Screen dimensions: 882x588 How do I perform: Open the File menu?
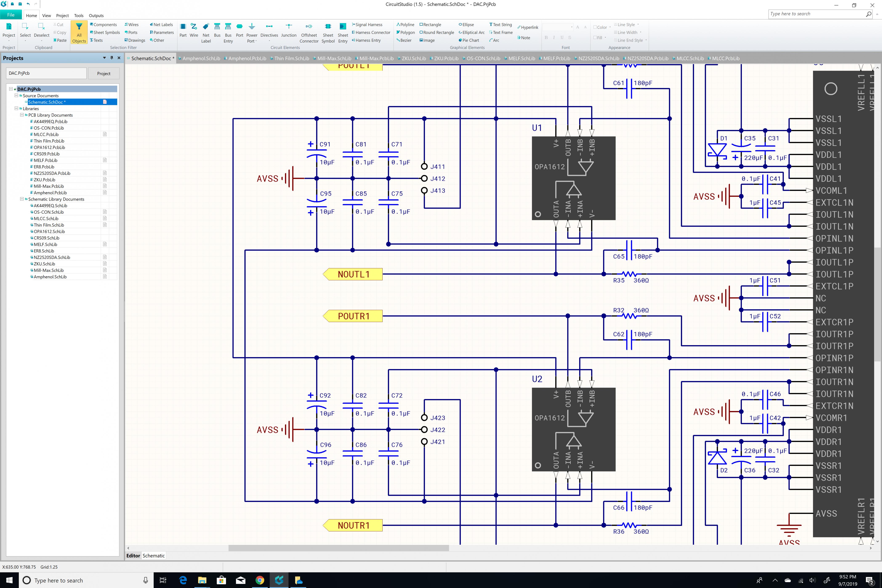click(x=11, y=15)
